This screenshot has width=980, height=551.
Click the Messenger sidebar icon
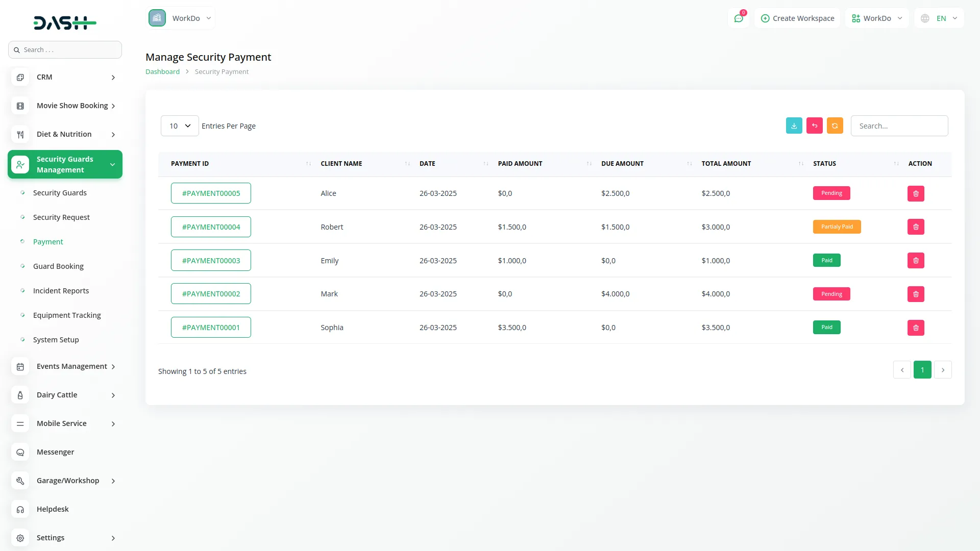(20, 452)
